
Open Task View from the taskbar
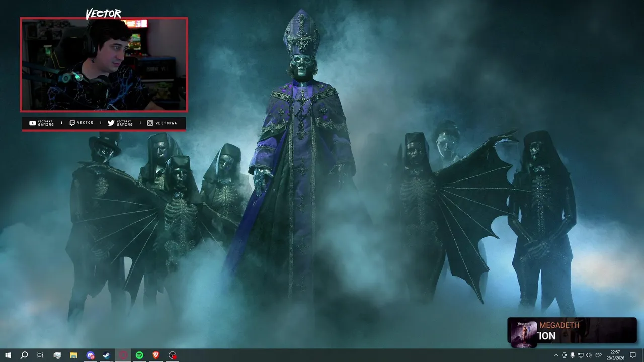tap(40, 355)
